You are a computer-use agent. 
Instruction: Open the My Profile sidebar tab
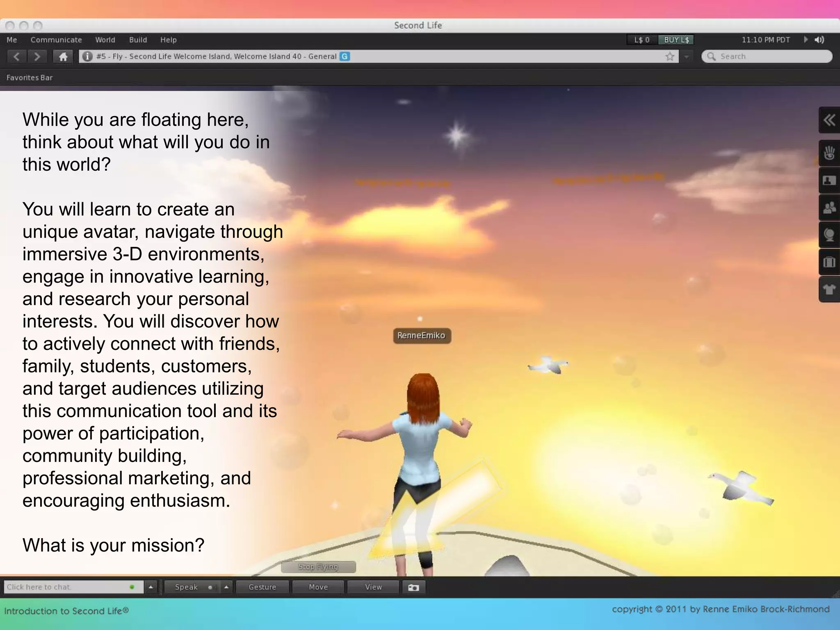click(x=829, y=180)
